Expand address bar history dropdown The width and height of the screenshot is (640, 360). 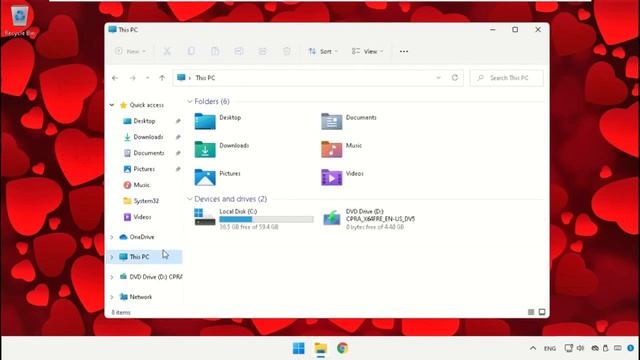click(x=438, y=78)
